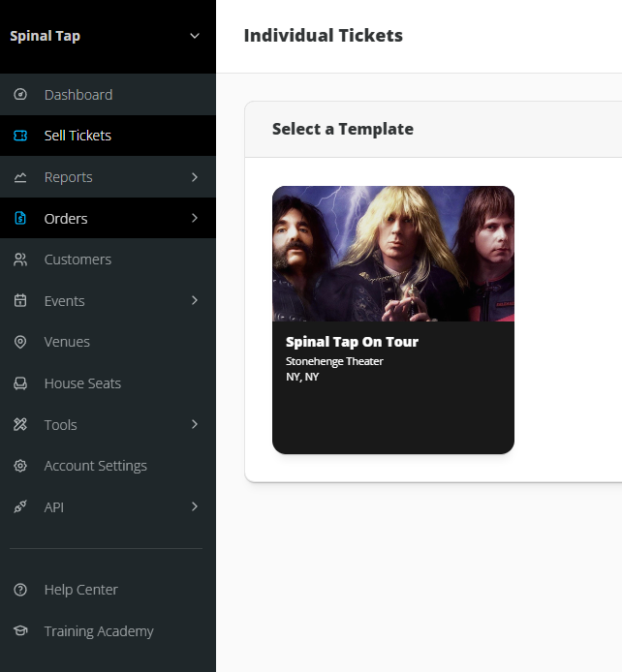Click the Stonehenge Theater venue text

coord(334,361)
